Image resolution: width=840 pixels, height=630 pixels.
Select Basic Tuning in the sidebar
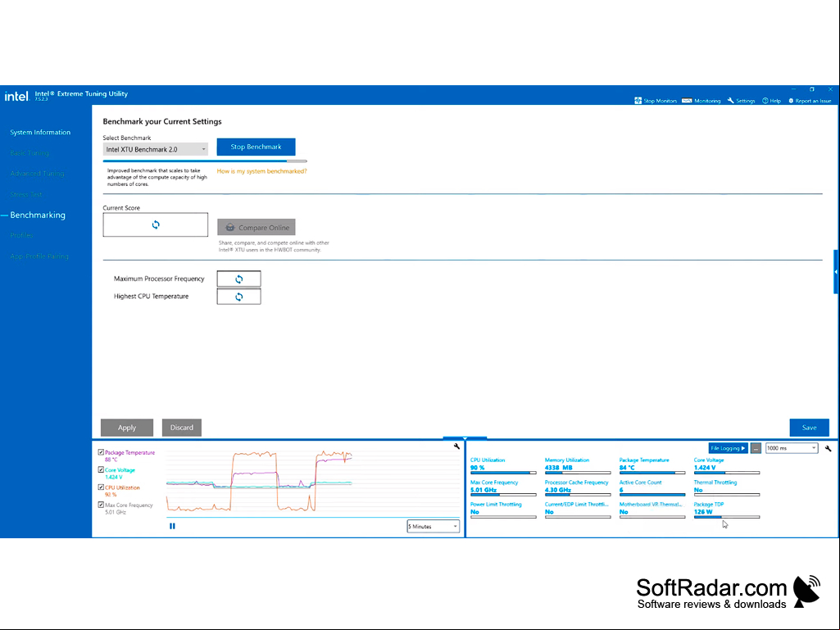(30, 153)
